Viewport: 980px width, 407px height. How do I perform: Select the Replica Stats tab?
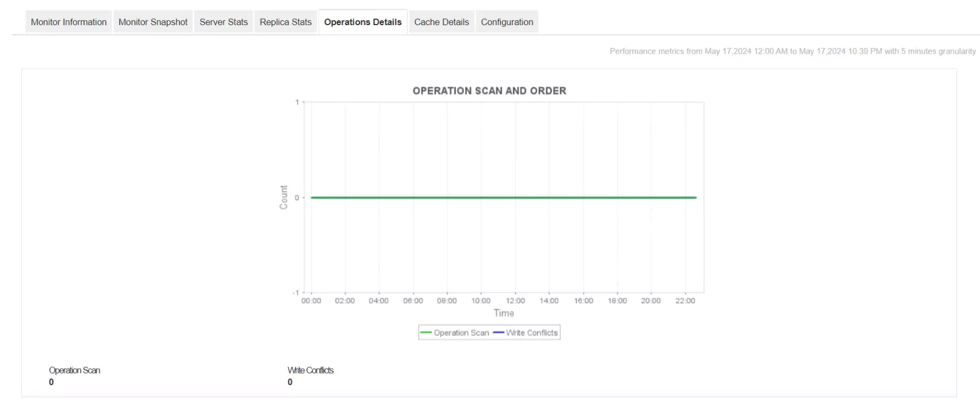(x=285, y=22)
